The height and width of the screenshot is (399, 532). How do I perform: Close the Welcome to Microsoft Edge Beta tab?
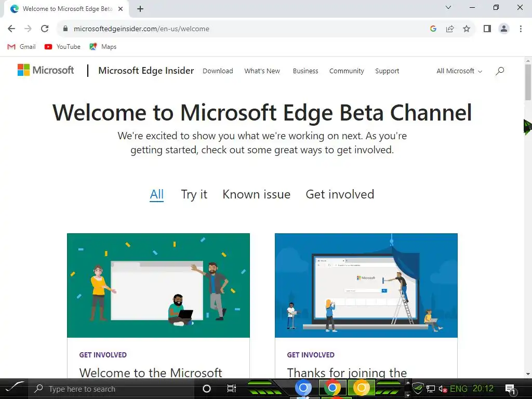[121, 9]
